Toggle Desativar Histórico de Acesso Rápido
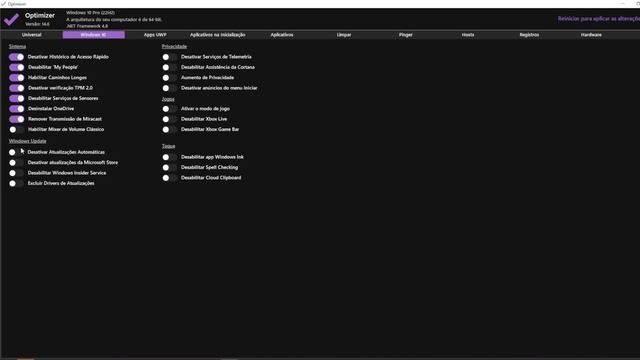 pyautogui.click(x=17, y=57)
